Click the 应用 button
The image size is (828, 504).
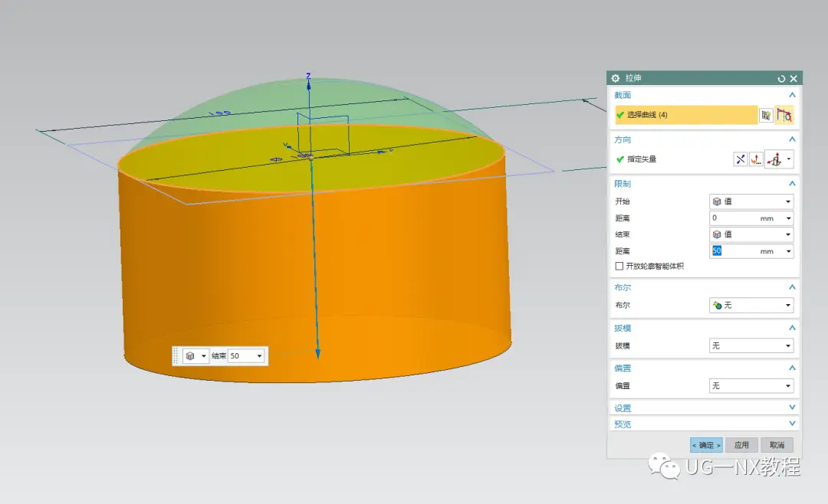741,445
